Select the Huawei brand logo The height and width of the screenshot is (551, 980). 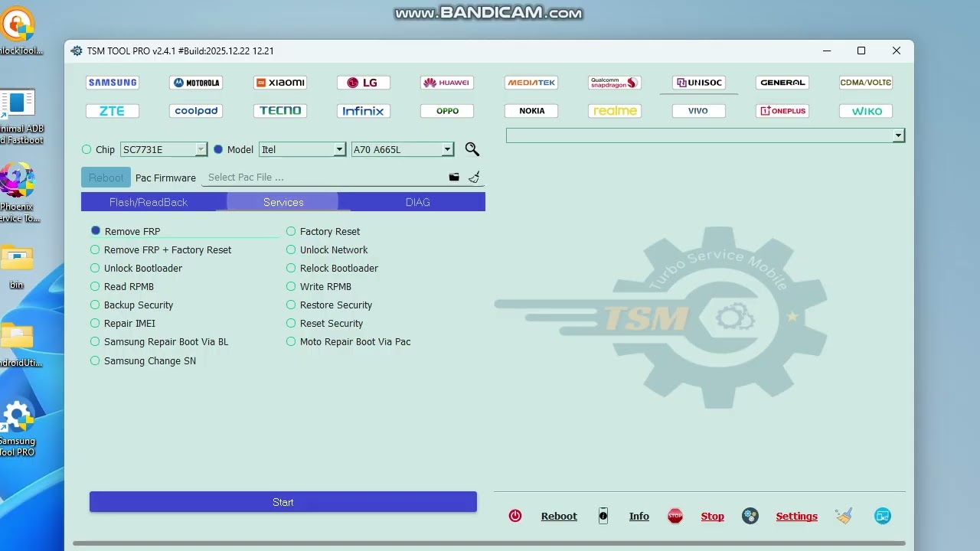click(447, 83)
